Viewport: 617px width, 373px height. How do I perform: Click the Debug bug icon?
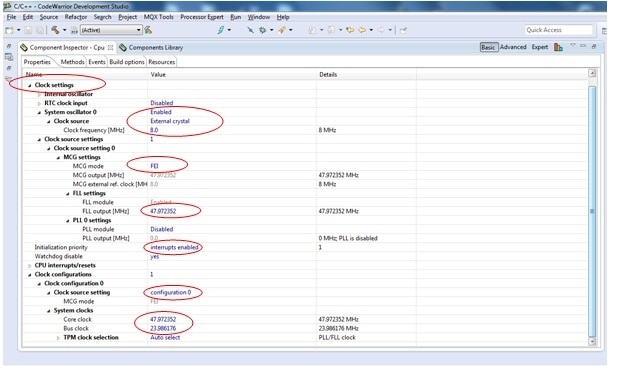262,30
